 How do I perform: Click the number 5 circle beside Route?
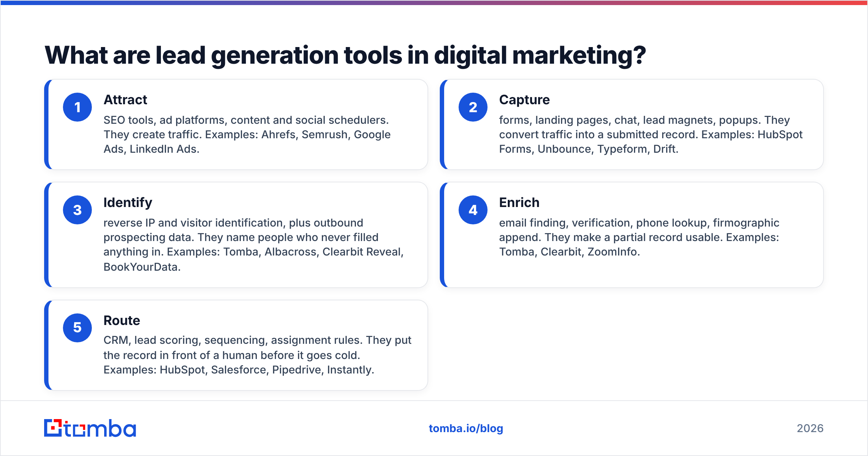click(77, 328)
